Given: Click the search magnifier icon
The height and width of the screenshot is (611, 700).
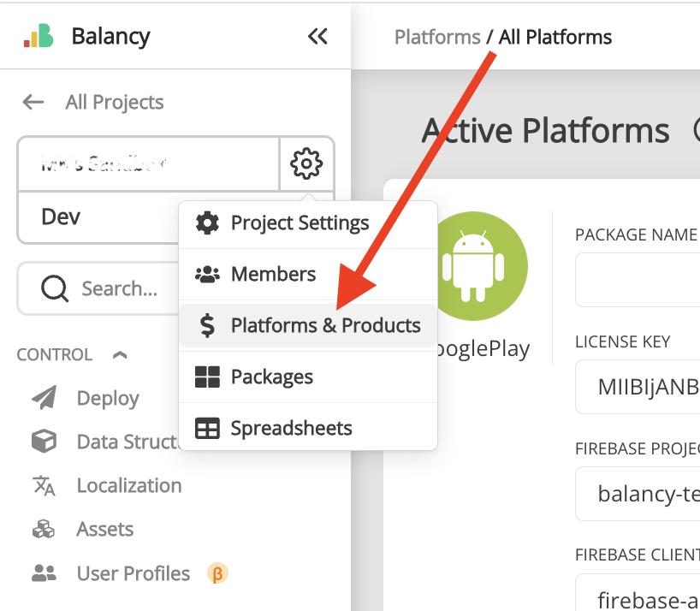Looking at the screenshot, I should (x=55, y=288).
